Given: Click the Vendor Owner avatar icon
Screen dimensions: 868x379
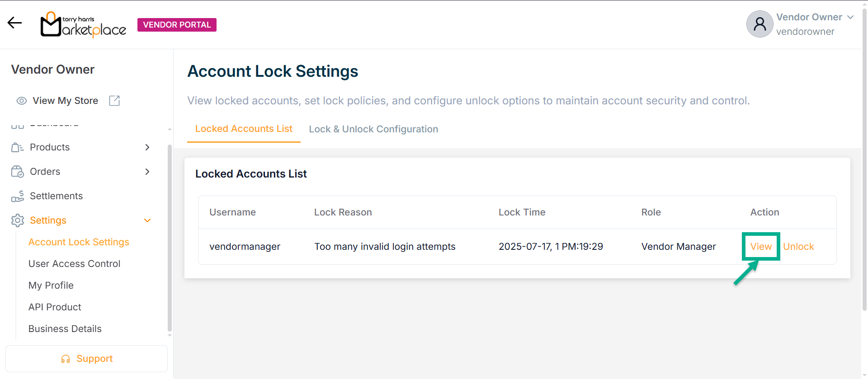Looking at the screenshot, I should tap(759, 24).
